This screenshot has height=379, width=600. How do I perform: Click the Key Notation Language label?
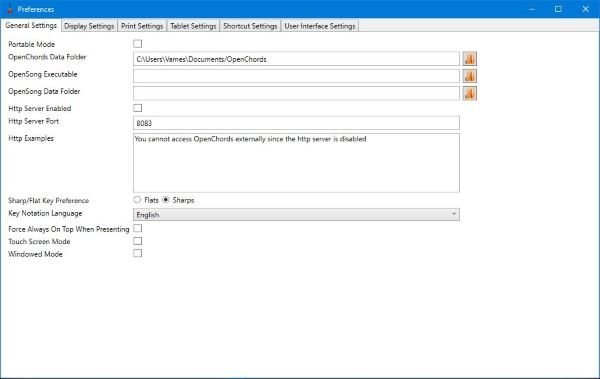(x=45, y=213)
